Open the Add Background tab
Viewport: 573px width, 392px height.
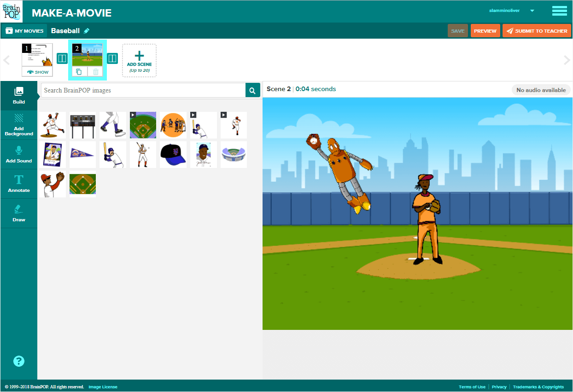pyautogui.click(x=19, y=125)
